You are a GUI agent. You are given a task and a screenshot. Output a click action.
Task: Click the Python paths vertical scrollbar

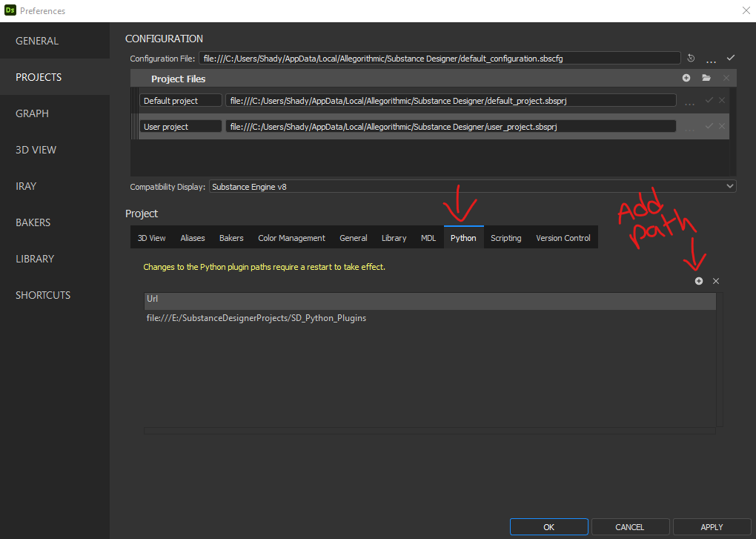point(720,360)
